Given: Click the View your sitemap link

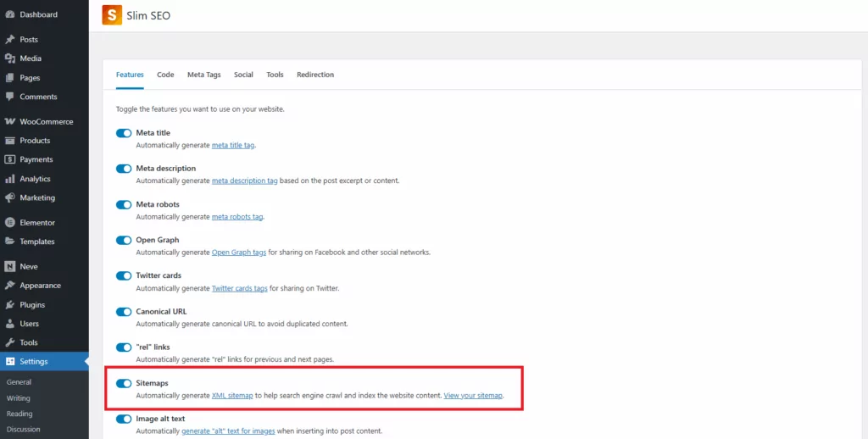Looking at the screenshot, I should tap(473, 396).
